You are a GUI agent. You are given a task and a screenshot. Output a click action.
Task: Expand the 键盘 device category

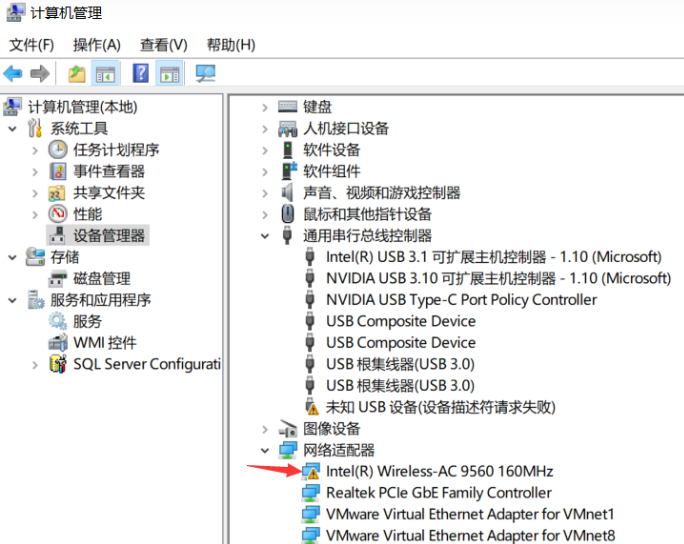click(265, 107)
